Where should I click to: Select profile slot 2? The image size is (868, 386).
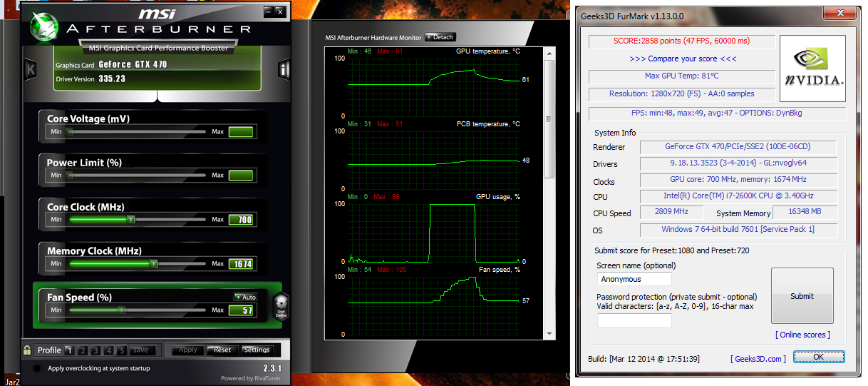[82, 350]
